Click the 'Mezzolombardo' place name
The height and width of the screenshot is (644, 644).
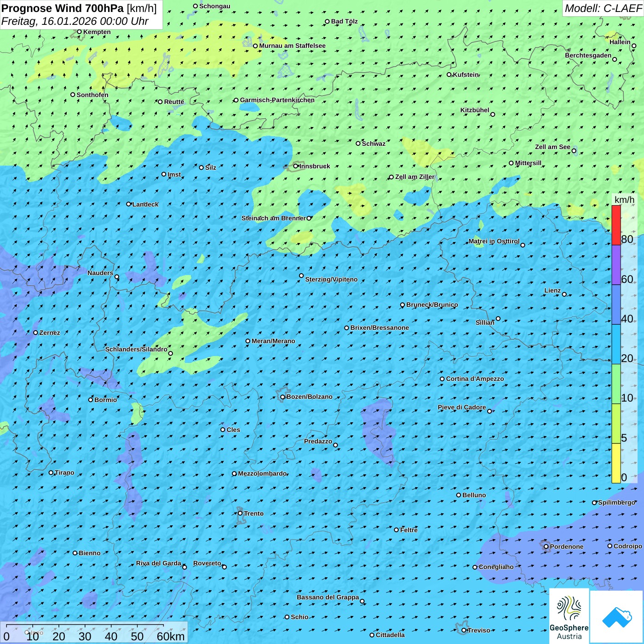(x=262, y=473)
